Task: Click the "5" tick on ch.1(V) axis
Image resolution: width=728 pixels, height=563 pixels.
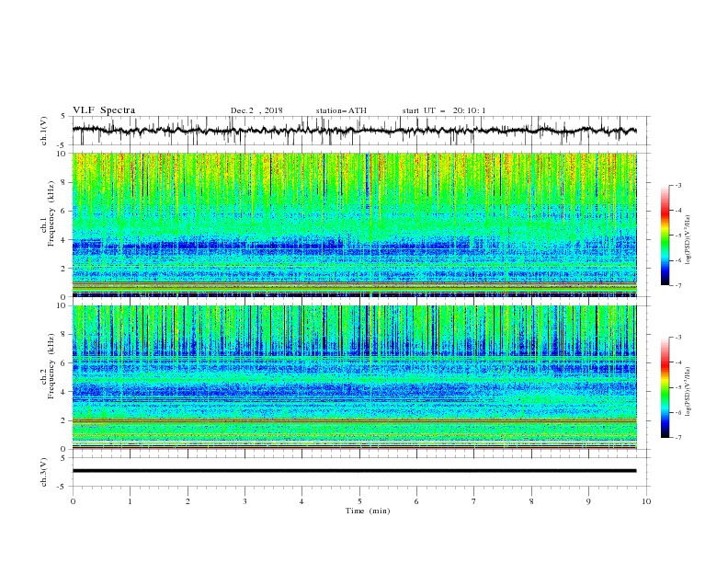Action: 64,117
